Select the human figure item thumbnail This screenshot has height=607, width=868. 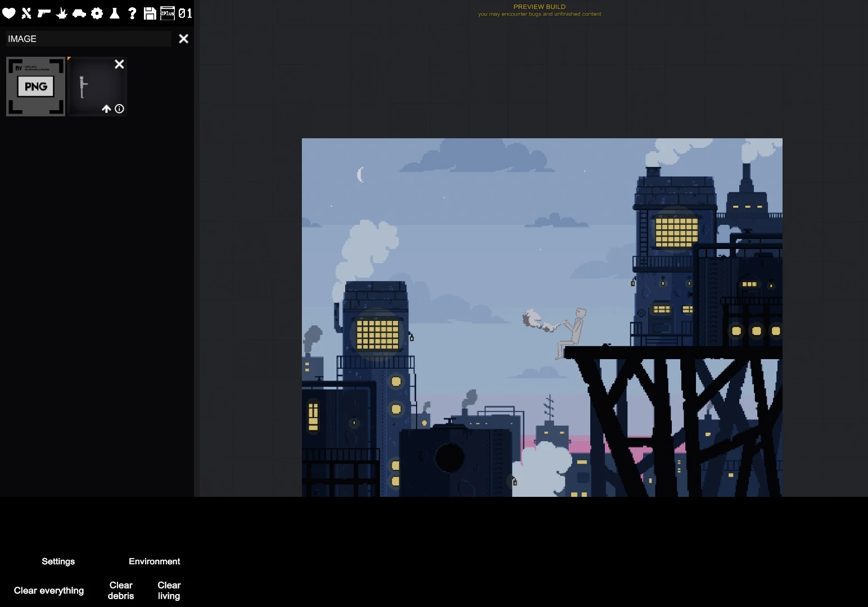(97, 87)
